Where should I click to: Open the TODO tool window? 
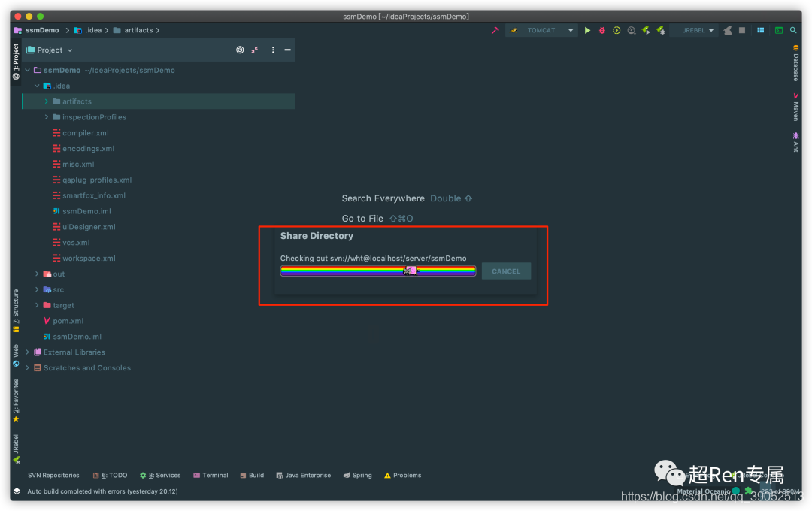pos(110,476)
